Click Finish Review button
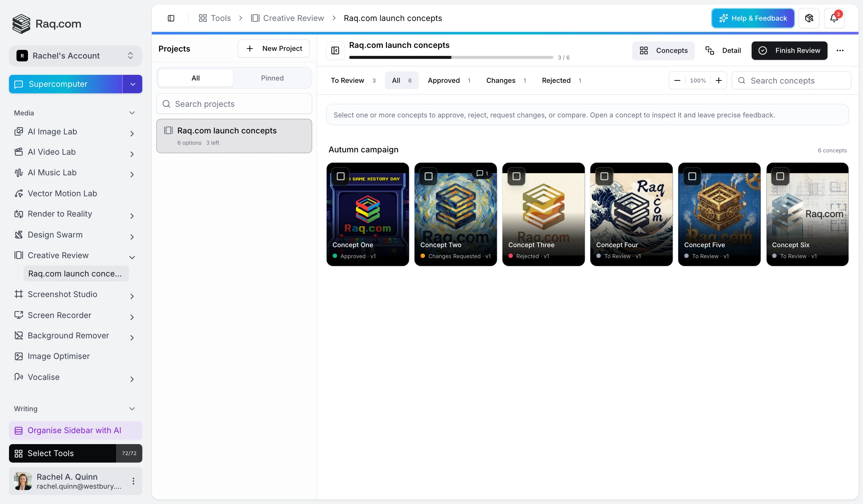 coord(789,51)
